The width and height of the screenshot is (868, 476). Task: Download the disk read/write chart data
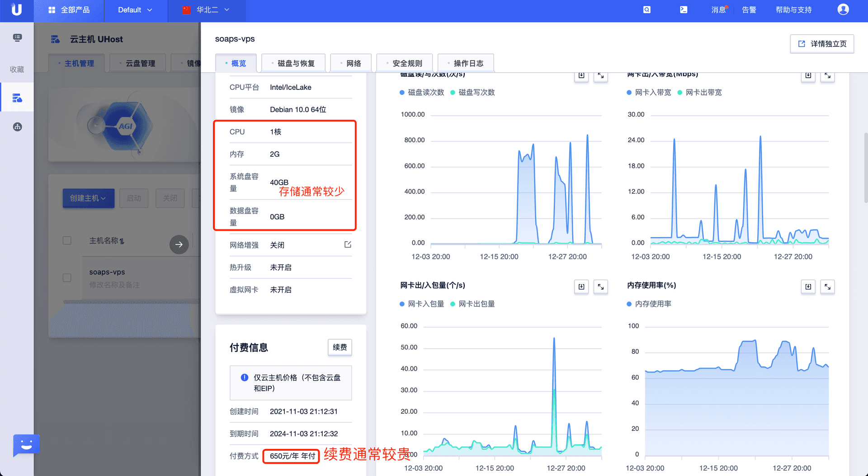(581, 75)
